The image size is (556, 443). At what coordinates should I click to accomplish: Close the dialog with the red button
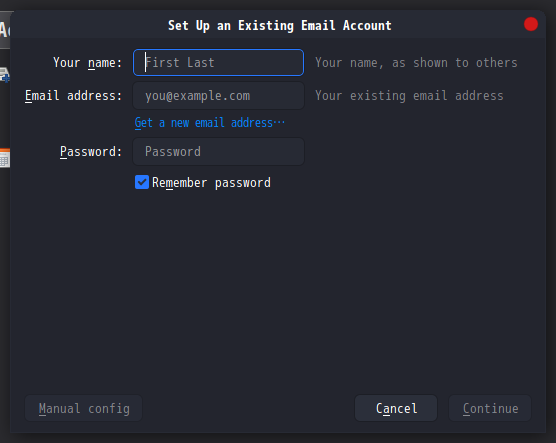[x=530, y=24]
